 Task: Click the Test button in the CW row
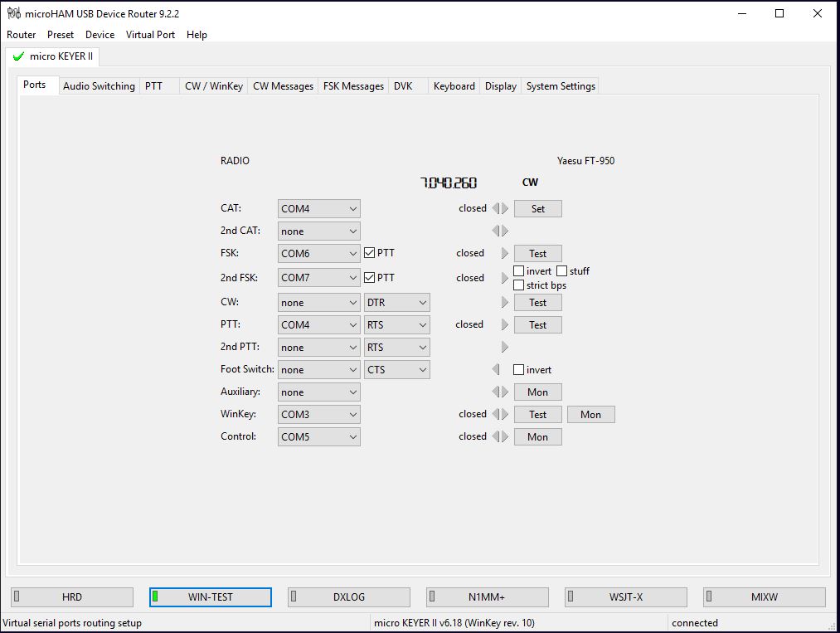[x=538, y=302]
